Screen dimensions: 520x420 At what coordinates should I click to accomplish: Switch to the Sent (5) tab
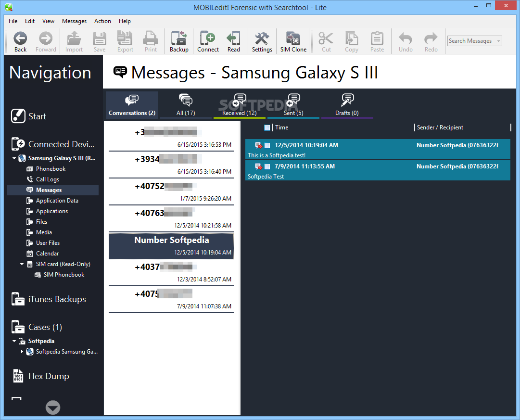tap(293, 105)
